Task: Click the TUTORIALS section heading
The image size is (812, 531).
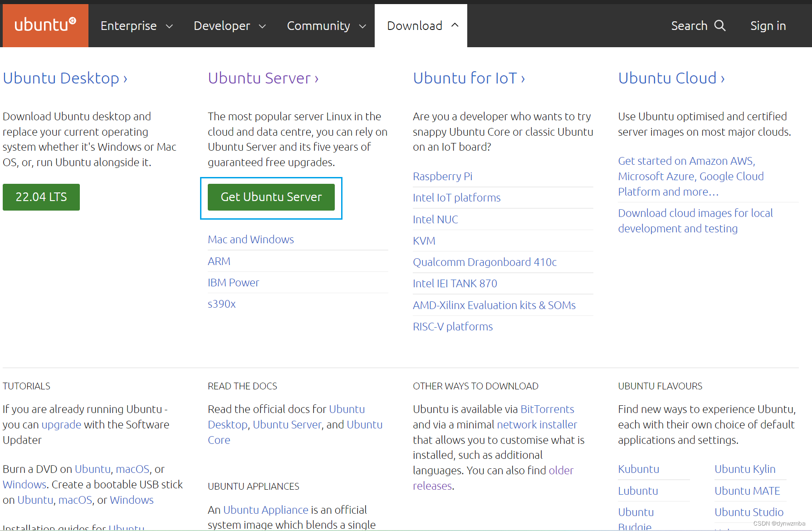Action: [x=26, y=386]
